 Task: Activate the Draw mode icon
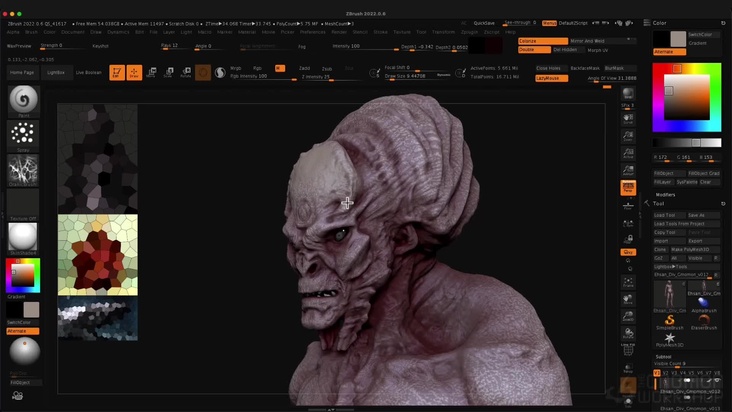pyautogui.click(x=134, y=72)
